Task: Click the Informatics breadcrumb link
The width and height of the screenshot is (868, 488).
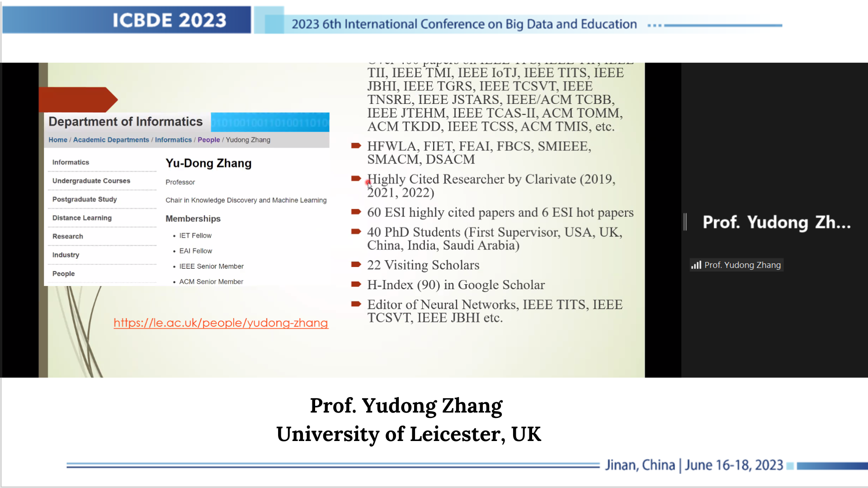Action: 173,140
